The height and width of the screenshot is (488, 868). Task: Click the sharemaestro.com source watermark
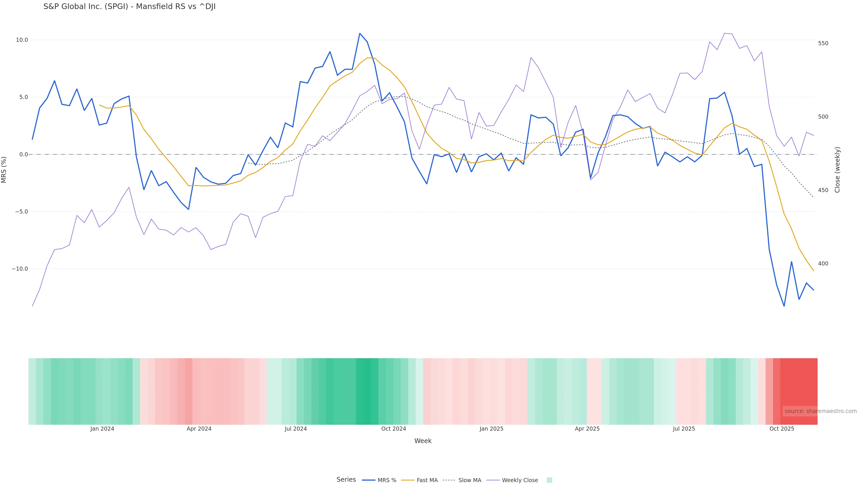(x=820, y=411)
